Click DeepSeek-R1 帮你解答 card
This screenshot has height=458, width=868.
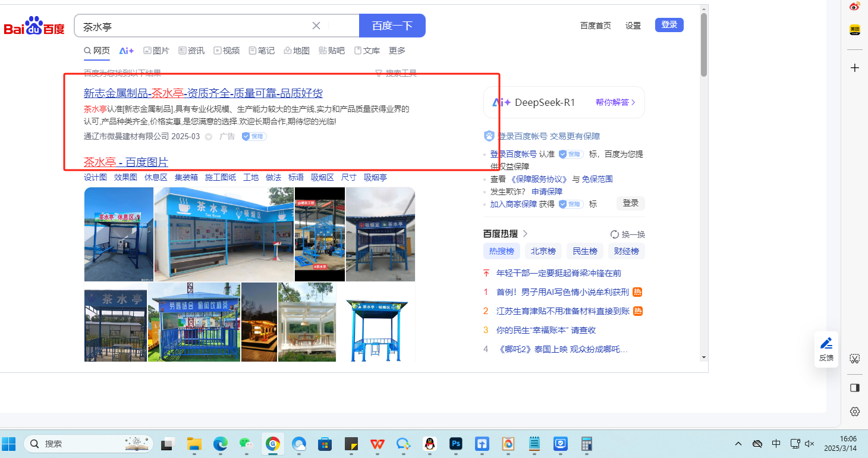click(564, 102)
